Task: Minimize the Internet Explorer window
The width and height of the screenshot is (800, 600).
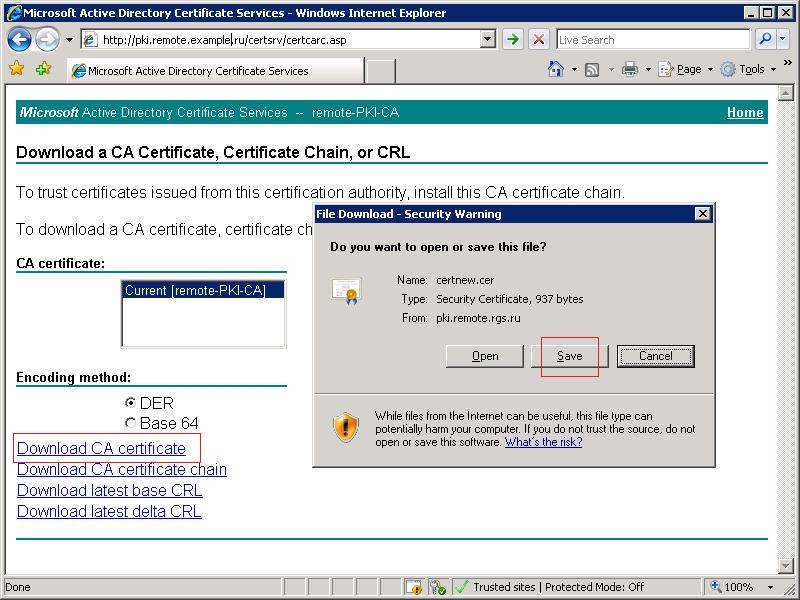Action: pos(750,13)
